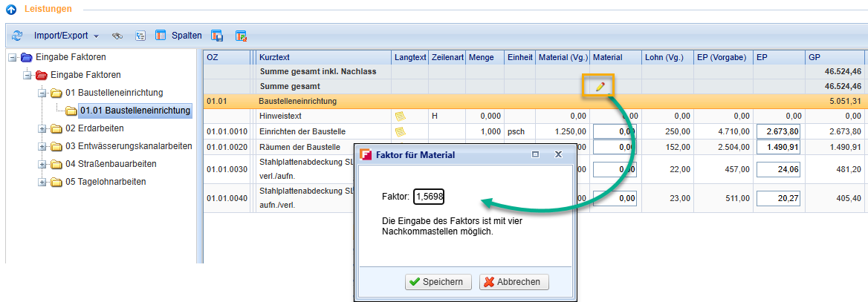Click the save column layout icon
This screenshot has width=868, height=302.
(x=217, y=35)
